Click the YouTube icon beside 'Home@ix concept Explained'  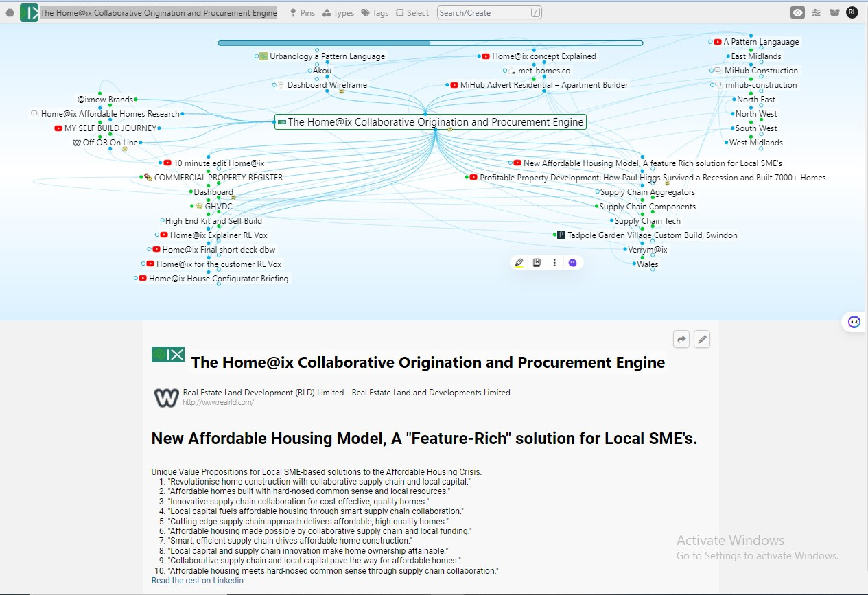(x=486, y=56)
